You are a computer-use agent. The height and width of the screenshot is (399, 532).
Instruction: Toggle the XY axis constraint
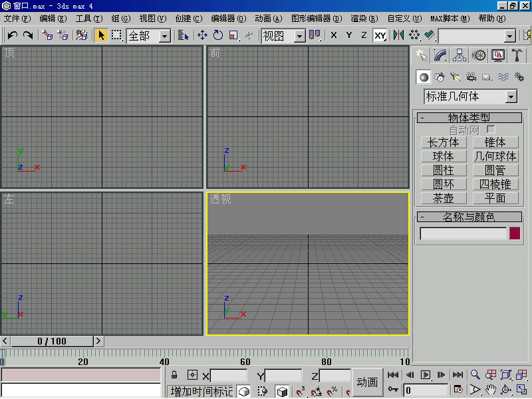380,35
